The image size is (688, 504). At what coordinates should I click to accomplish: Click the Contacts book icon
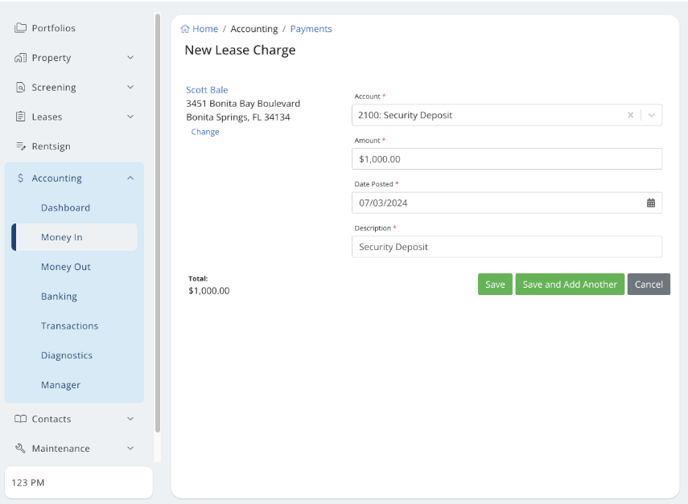tap(20, 419)
